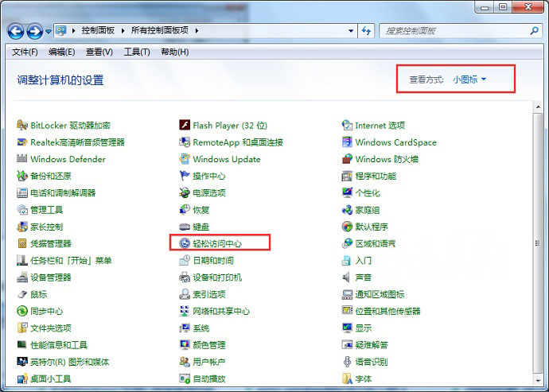The height and width of the screenshot is (392, 549).
Task: Click the Back navigation button
Action: 16,32
